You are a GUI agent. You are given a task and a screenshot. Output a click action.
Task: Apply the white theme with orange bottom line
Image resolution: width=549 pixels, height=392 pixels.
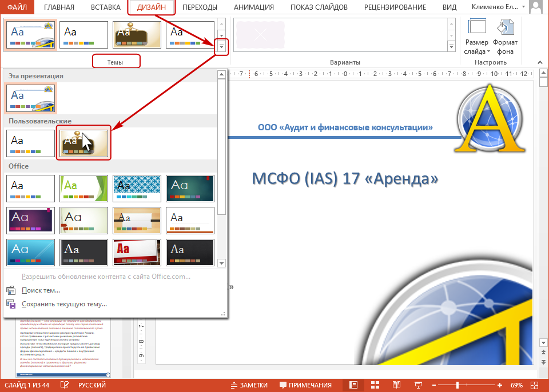(190, 221)
